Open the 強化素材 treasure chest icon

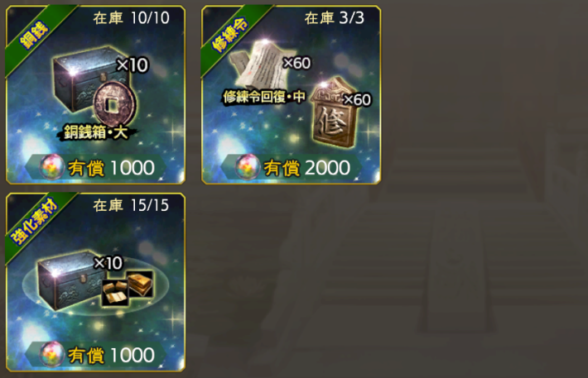70,280
